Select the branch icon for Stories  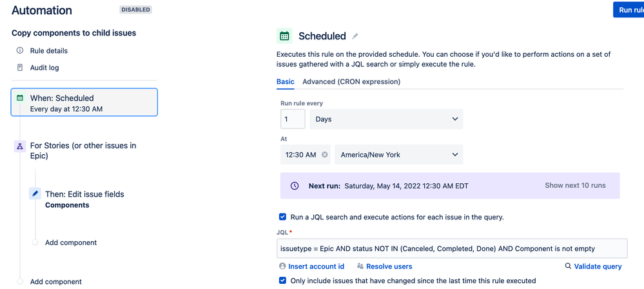click(20, 146)
